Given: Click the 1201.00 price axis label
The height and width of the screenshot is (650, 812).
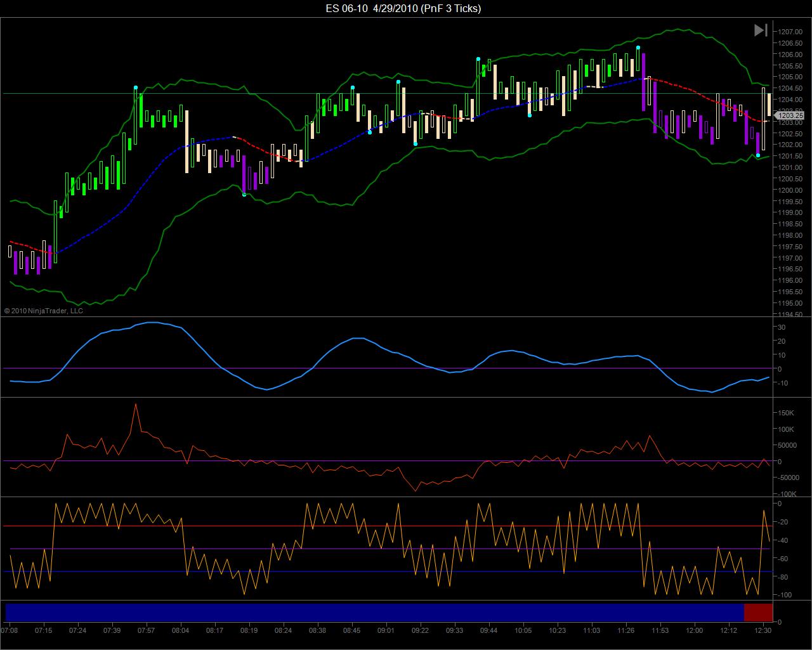Looking at the screenshot, I should pyautogui.click(x=790, y=167).
